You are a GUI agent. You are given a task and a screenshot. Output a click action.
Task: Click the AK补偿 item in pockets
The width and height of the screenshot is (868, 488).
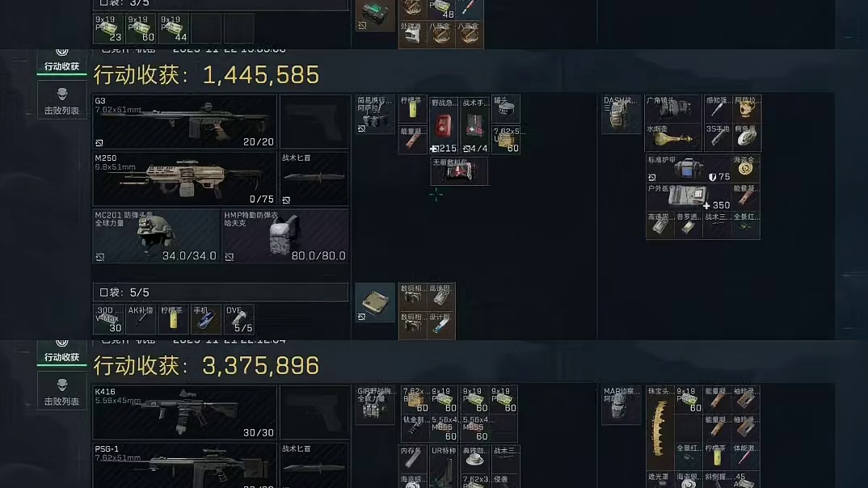pos(141,318)
